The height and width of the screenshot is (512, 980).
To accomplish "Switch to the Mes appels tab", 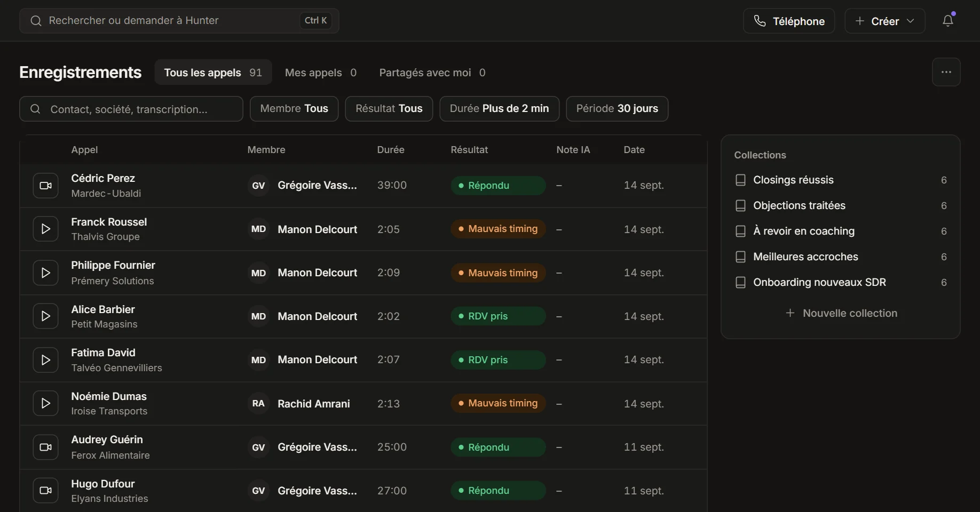I will pos(321,73).
